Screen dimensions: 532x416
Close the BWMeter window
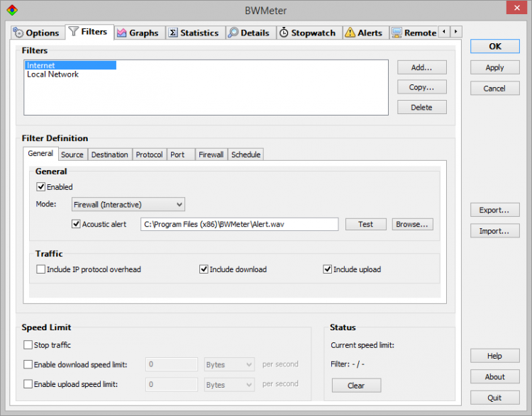pos(516,8)
